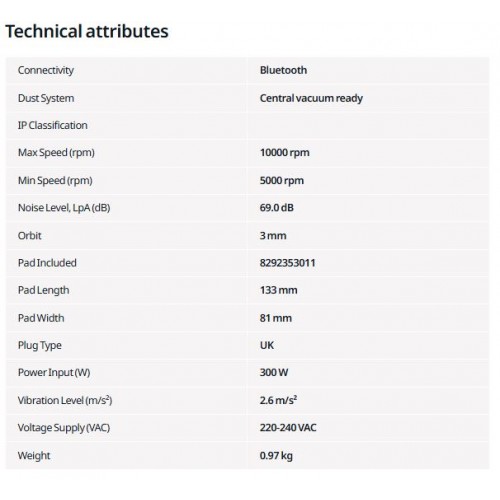Click the 8292353011 pad part number
The image size is (500, 500).
pyautogui.click(x=287, y=263)
